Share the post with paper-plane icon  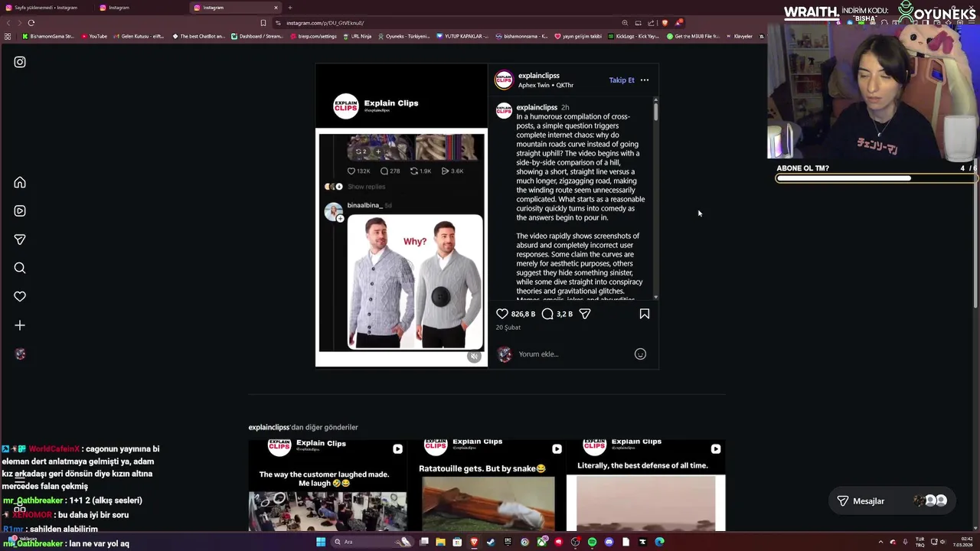[x=585, y=314]
